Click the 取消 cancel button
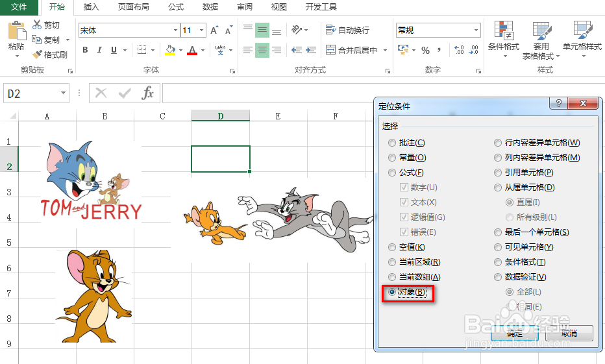Viewport: 605px width, 364px height. click(x=569, y=333)
